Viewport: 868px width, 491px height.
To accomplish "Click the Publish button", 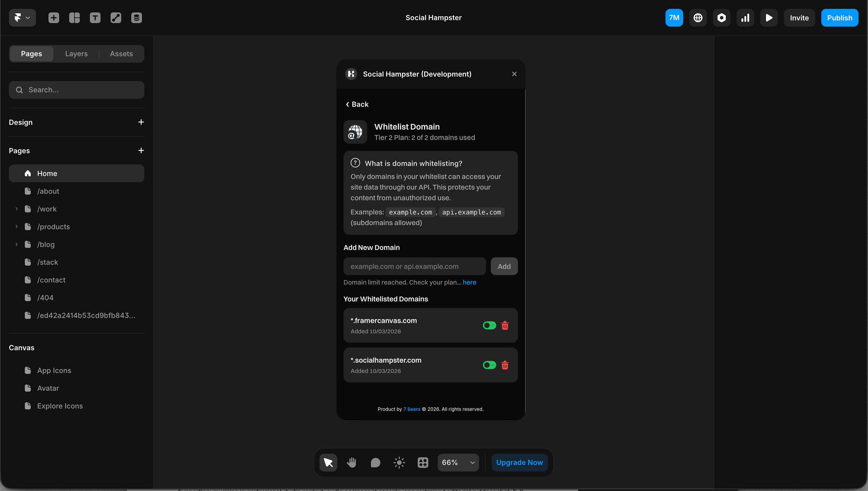I will (840, 17).
